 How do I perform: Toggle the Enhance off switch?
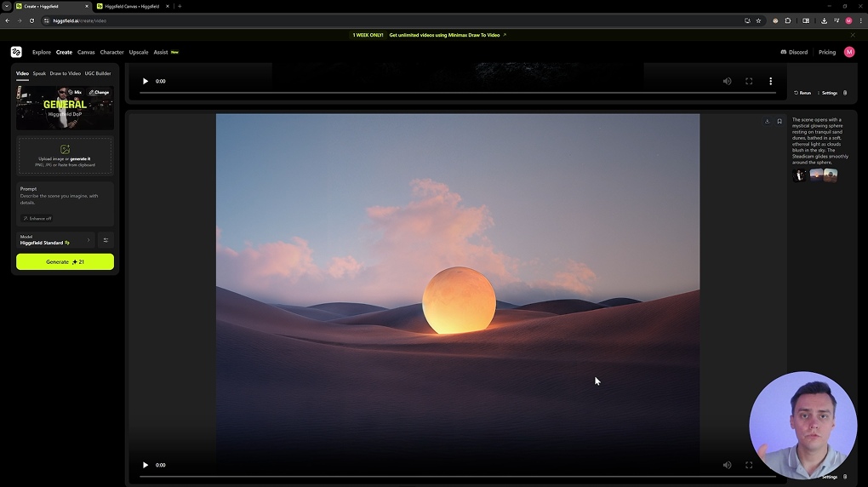pyautogui.click(x=37, y=218)
